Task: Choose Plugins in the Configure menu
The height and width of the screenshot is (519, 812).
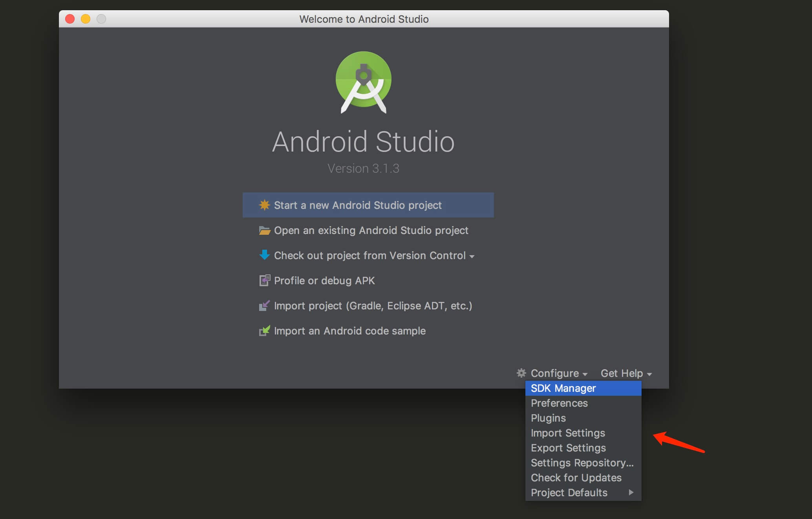Action: pyautogui.click(x=548, y=418)
